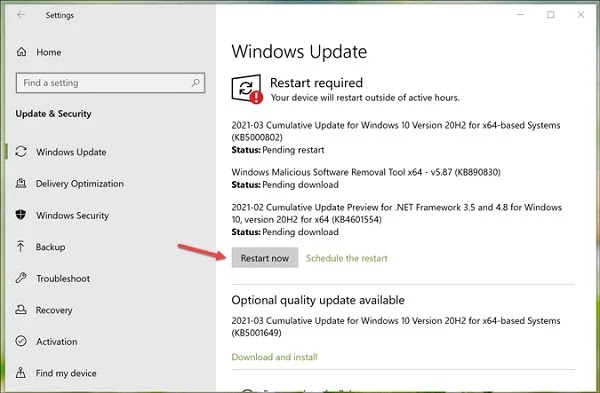Click the Troubleshoot wrench icon
The image size is (600, 393).
point(21,278)
